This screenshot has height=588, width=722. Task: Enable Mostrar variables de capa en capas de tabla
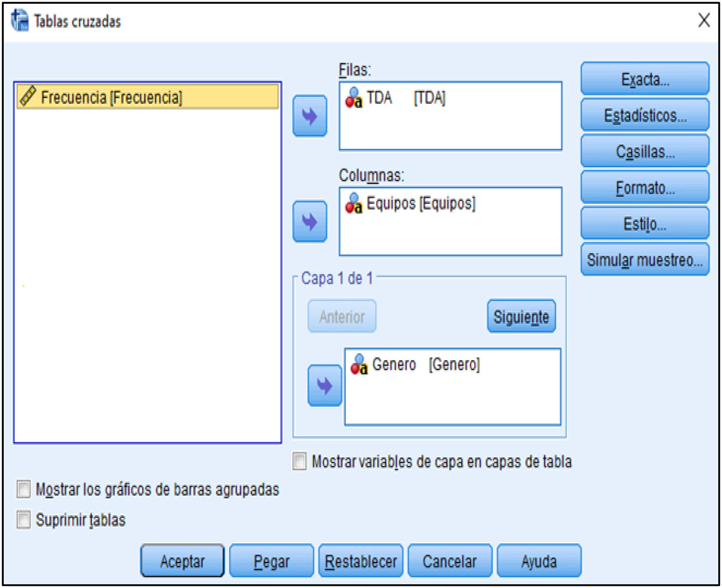click(x=300, y=461)
